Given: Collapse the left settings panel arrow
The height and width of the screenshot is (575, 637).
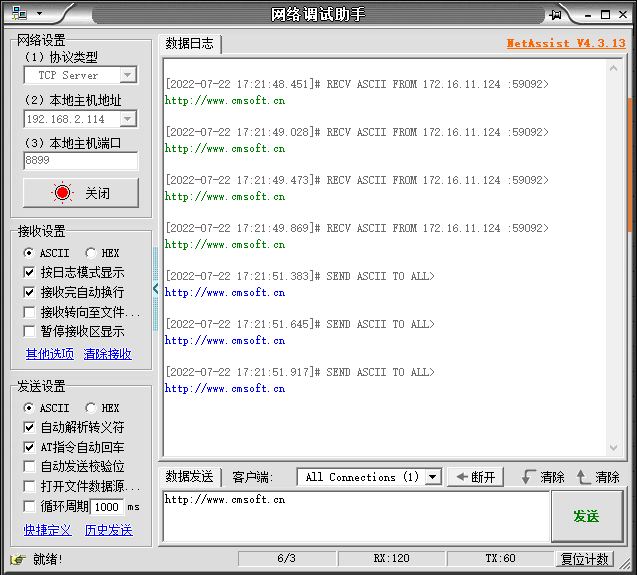Looking at the screenshot, I should (155, 288).
